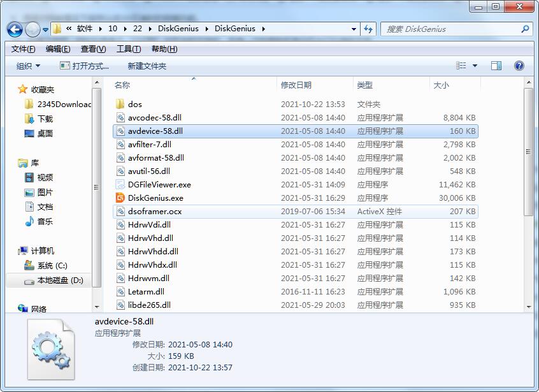Open 桌面 in the sidebar
The image size is (539, 392).
(38, 133)
